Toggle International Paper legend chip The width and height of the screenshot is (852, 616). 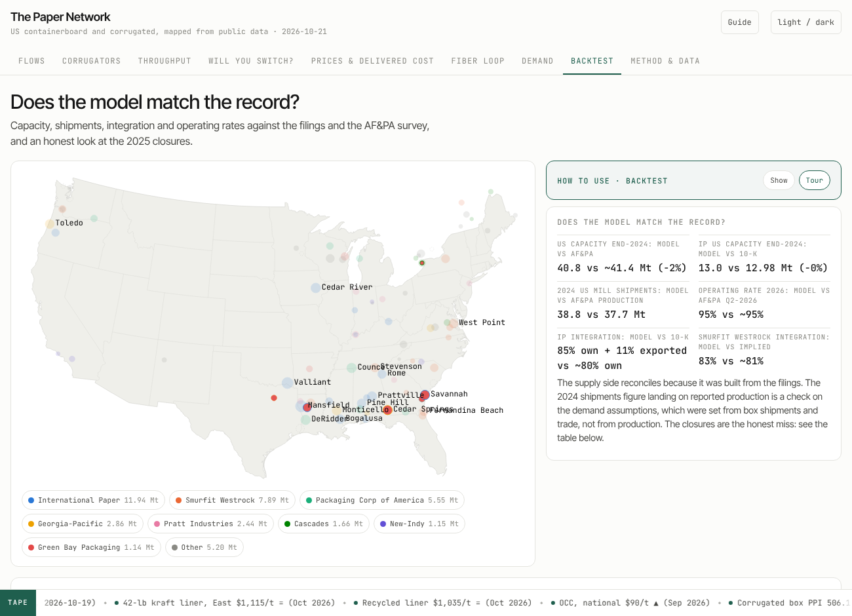[x=94, y=500]
